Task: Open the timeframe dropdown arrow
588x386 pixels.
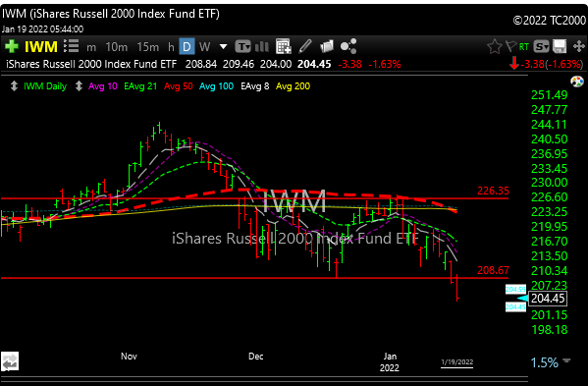Action: [x=223, y=47]
